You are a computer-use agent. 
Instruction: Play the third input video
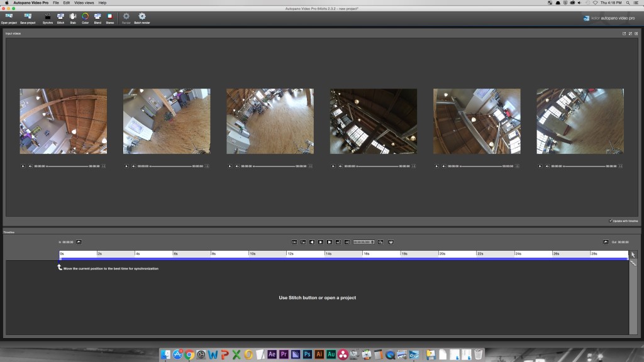point(230,166)
